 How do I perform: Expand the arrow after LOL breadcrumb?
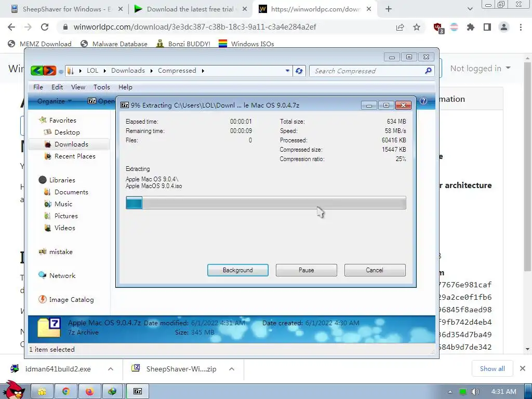(105, 71)
